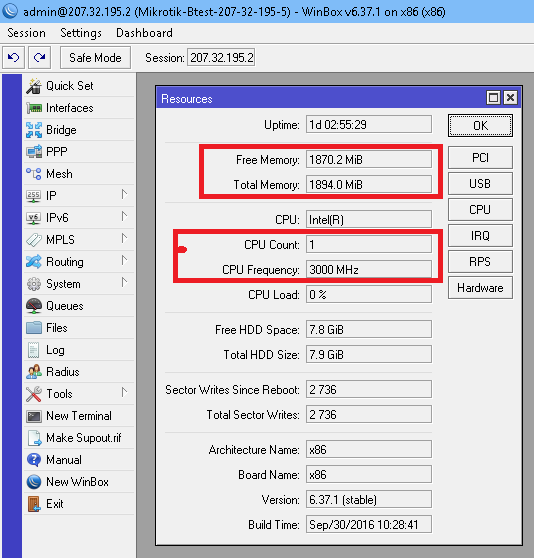Toggle Safe Mode on

(95, 58)
